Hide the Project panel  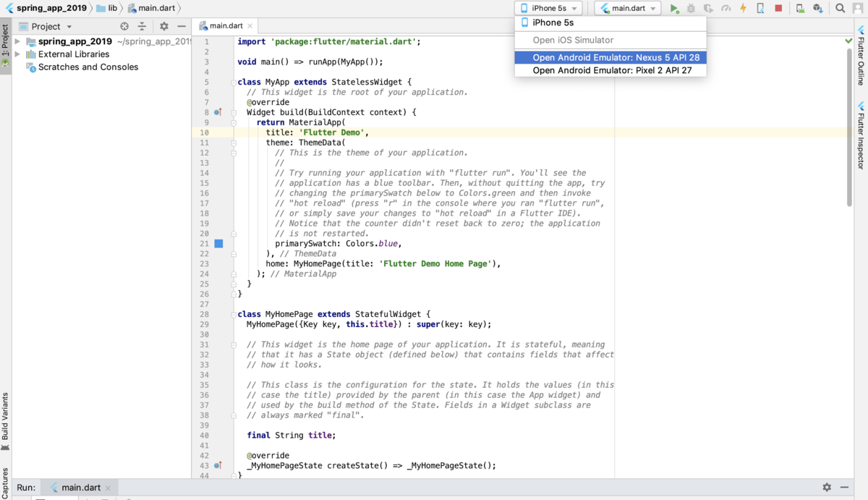182,26
